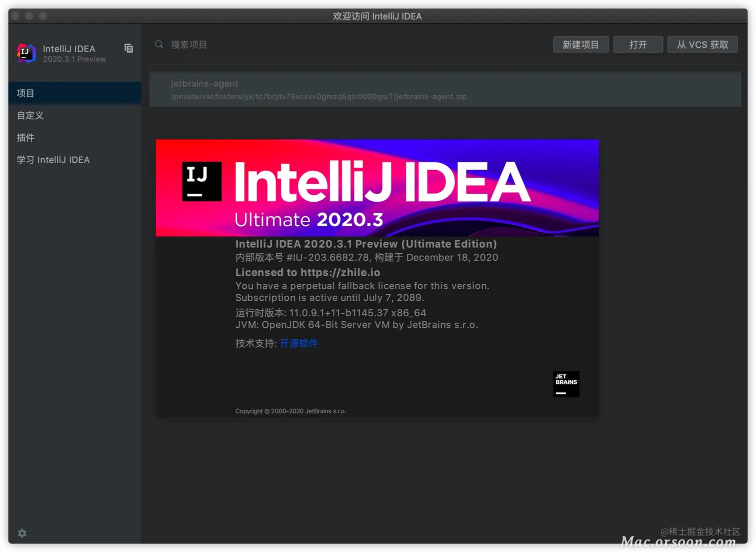Viewport: 756px width, 552px height.
Task: Click 'You have a perpetual fallback license' text
Action: tap(362, 286)
